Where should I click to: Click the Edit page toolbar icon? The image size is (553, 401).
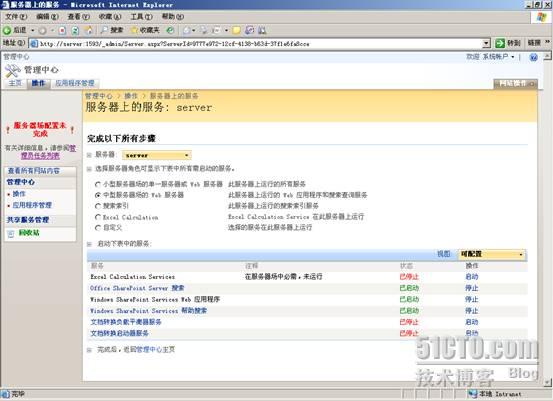tap(217, 31)
